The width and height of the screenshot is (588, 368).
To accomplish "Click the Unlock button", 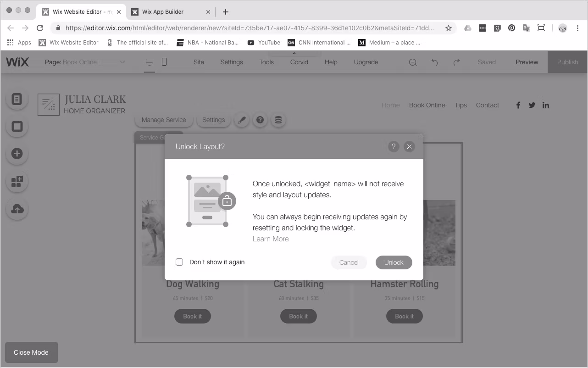I will [394, 262].
